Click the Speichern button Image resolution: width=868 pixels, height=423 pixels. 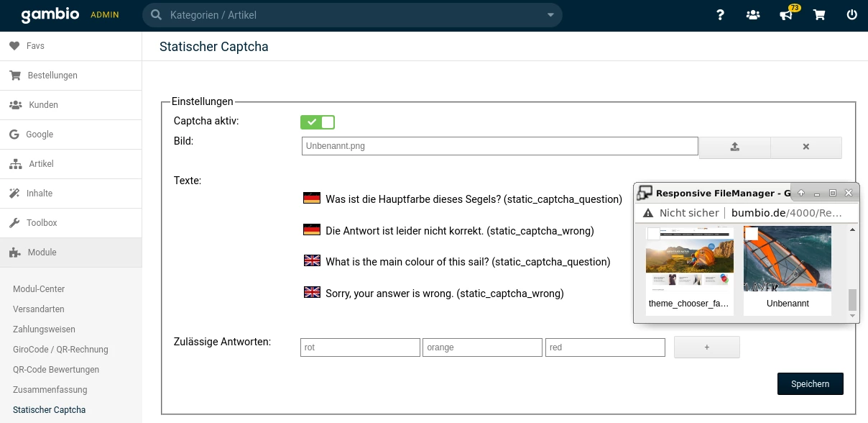[811, 384]
